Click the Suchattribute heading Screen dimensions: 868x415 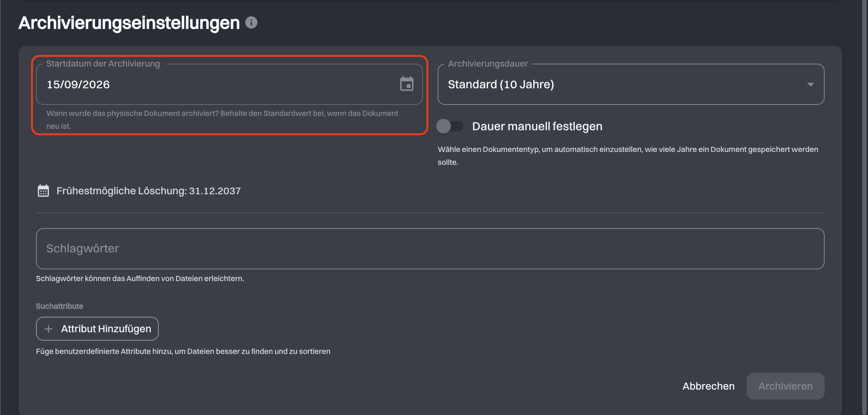pyautogui.click(x=60, y=306)
